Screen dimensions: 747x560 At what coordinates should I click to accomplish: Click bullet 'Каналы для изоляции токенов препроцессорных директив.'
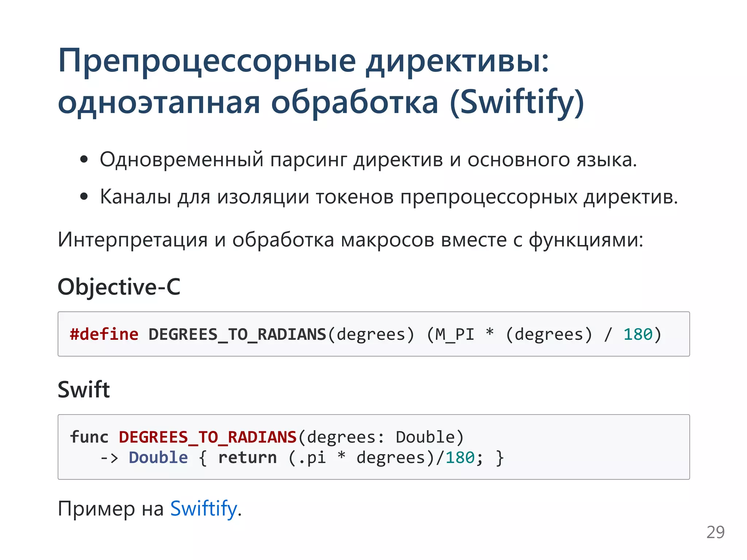coord(389,197)
